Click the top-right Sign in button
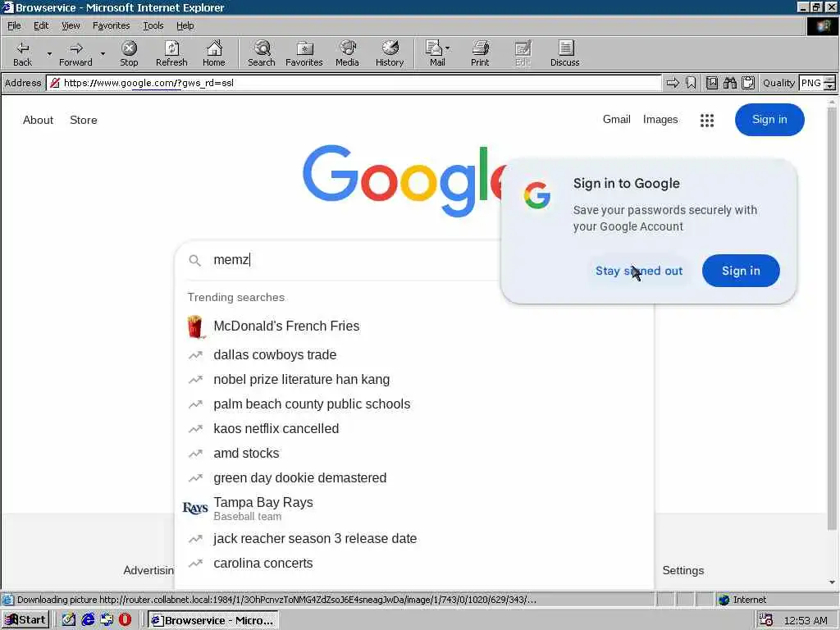840x630 pixels. (769, 120)
